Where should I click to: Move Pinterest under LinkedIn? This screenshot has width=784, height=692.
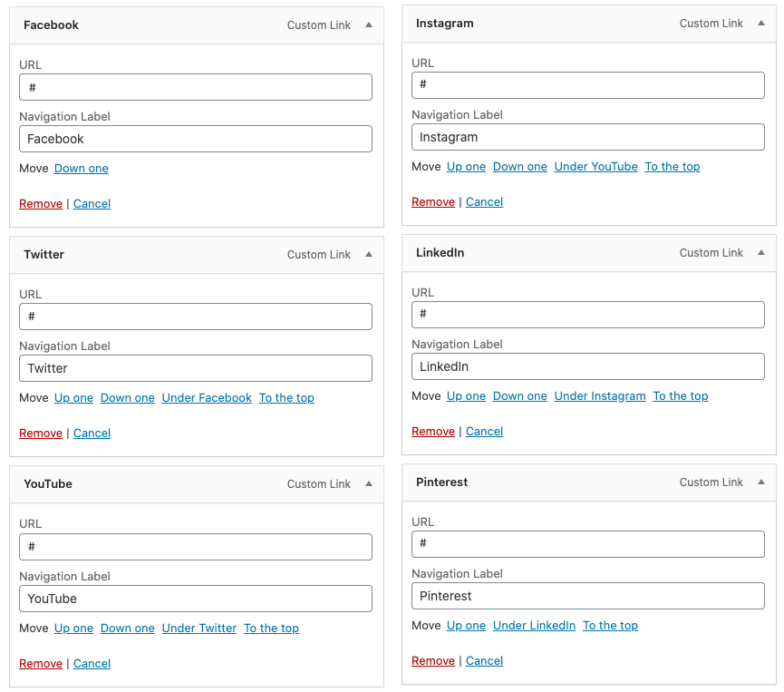tap(534, 626)
